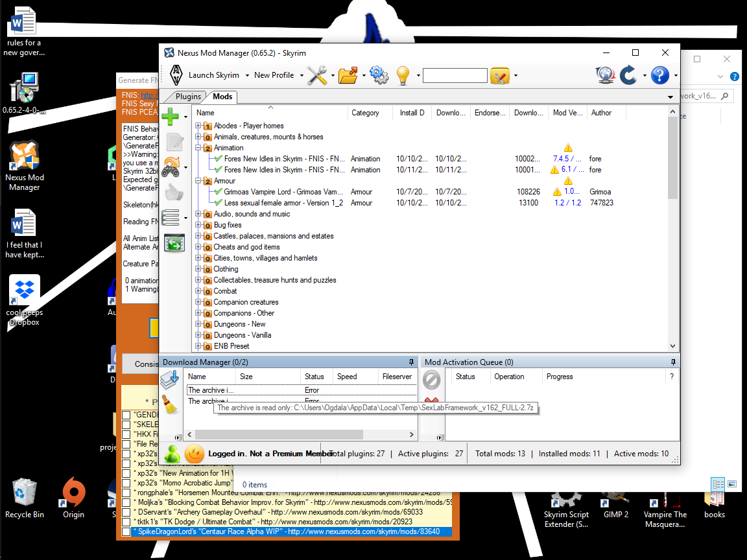This screenshot has height=560, width=747.
Task: Open help with the blue question mark icon
Action: click(x=660, y=75)
